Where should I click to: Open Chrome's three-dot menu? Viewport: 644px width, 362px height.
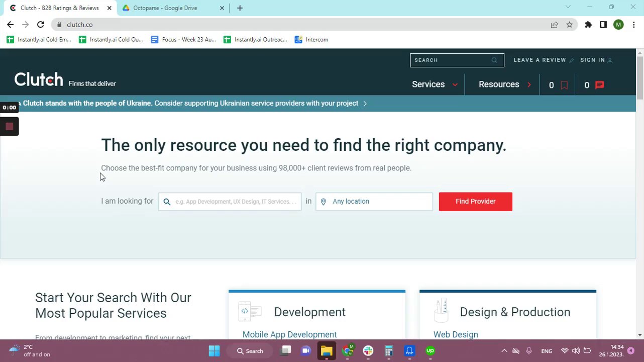click(x=634, y=25)
